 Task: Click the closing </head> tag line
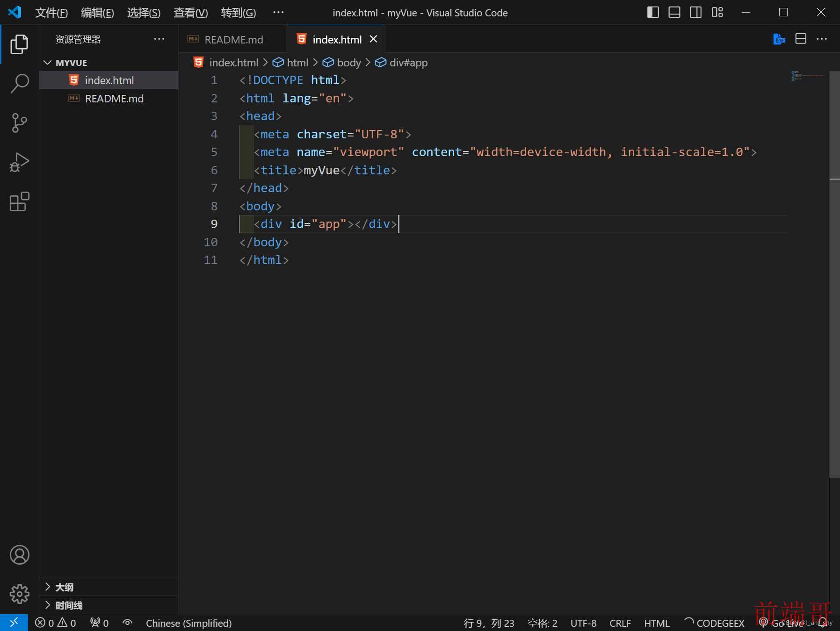point(264,188)
